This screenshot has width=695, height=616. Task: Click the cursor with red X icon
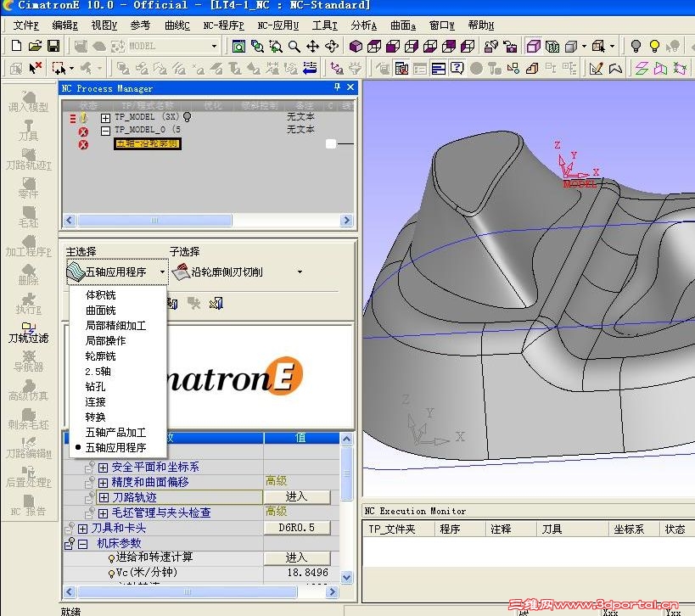(x=35, y=68)
